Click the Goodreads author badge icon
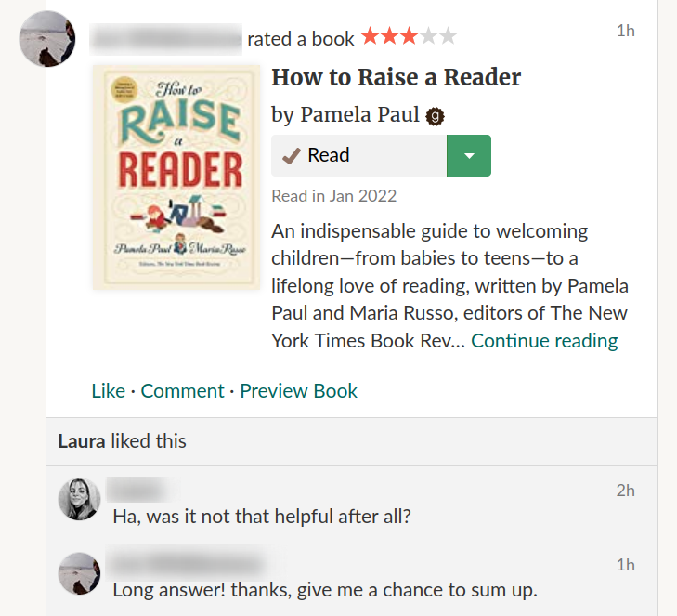This screenshot has width=677, height=616. click(436, 116)
